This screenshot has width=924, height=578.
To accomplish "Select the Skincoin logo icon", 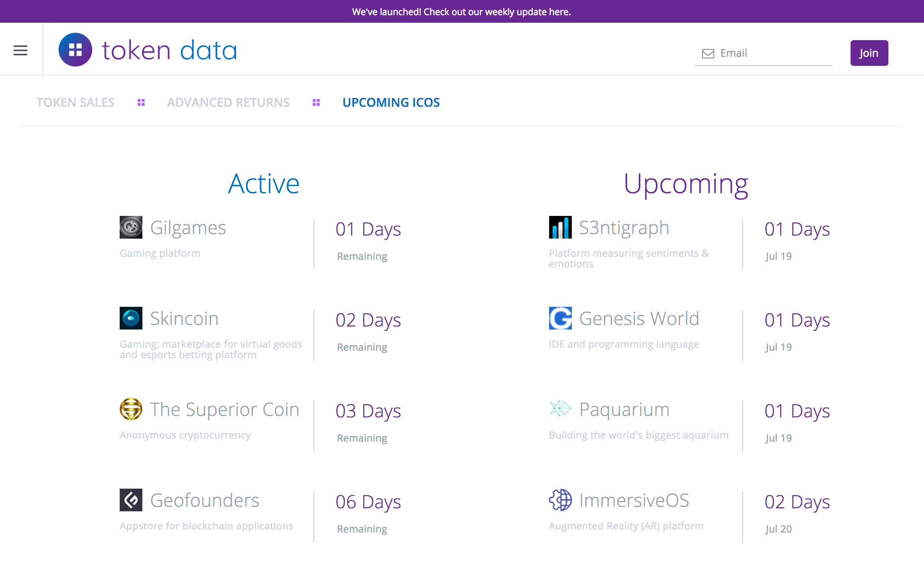I will pyautogui.click(x=130, y=318).
